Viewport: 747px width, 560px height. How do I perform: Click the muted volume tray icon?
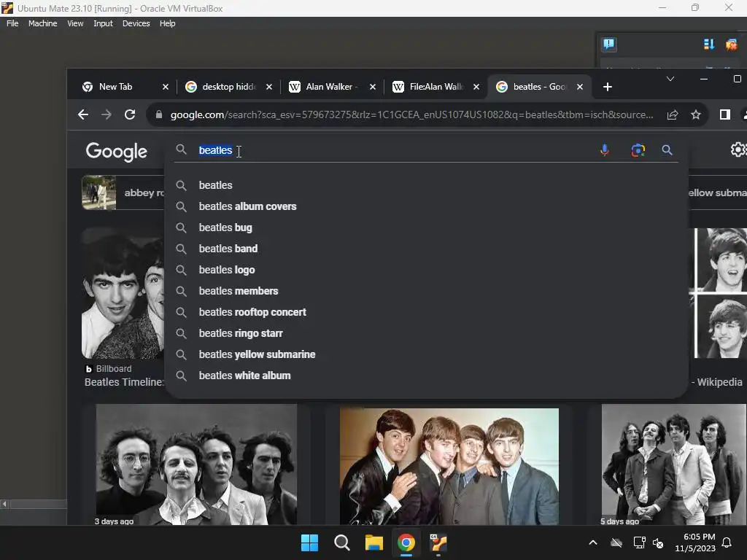point(659,542)
